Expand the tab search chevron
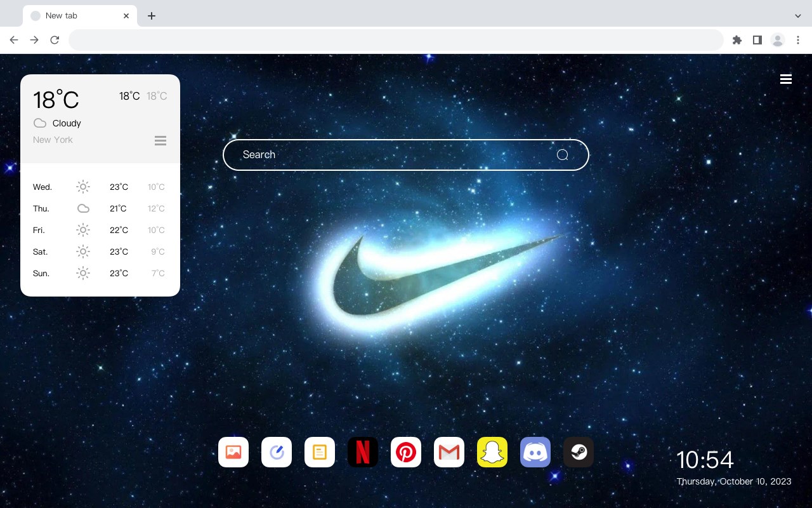This screenshot has width=812, height=508. pos(798,16)
